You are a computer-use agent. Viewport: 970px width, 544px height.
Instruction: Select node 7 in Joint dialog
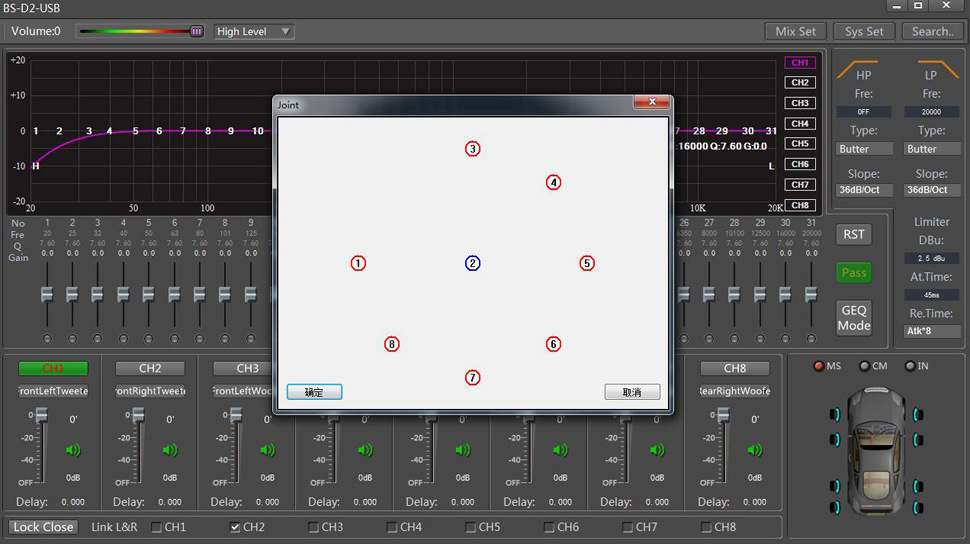point(473,378)
